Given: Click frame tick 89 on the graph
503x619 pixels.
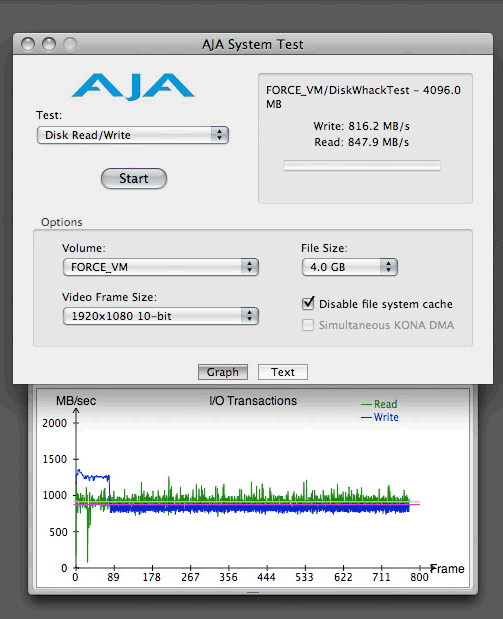Looking at the screenshot, I should click(113, 577).
